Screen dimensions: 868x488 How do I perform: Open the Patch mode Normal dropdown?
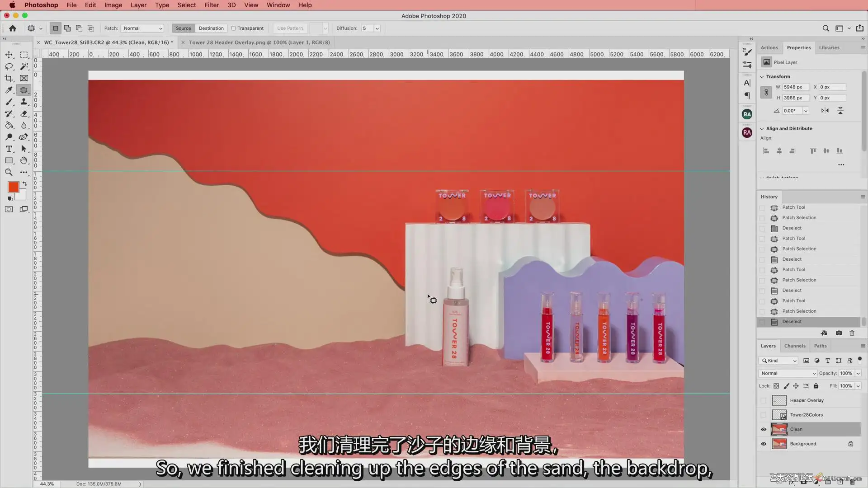tap(142, 28)
